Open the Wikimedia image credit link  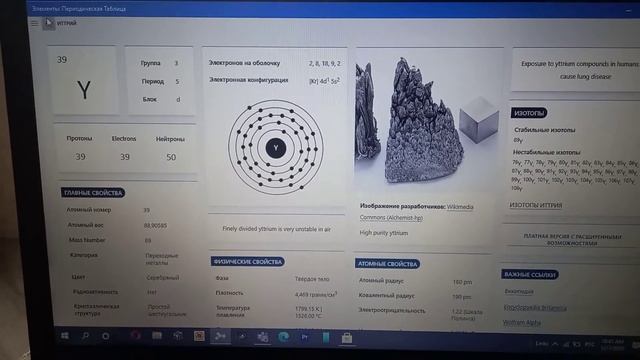click(x=460, y=207)
